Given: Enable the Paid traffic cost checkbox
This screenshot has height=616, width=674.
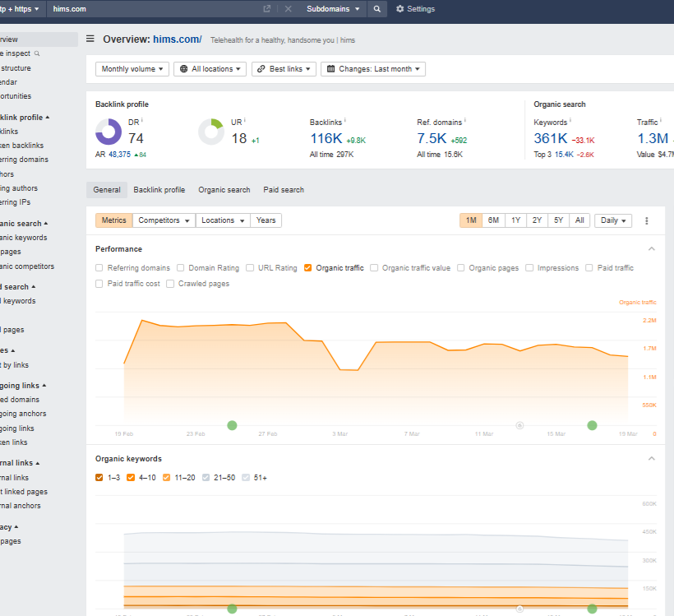Looking at the screenshot, I should [x=99, y=284].
